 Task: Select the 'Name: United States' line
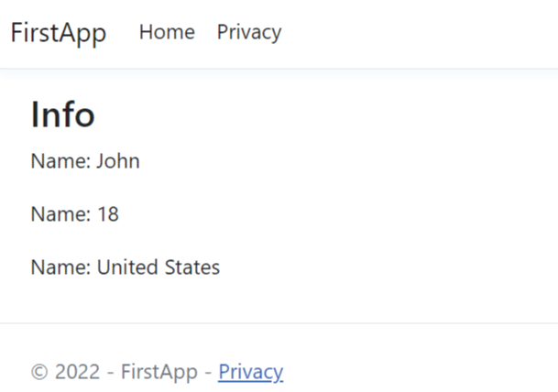click(126, 267)
